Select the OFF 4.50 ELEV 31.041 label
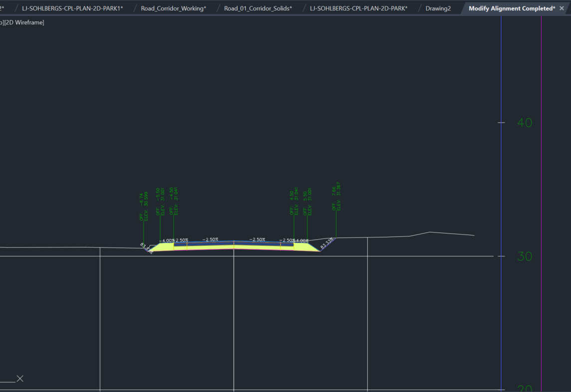571x392 pixels. point(294,201)
